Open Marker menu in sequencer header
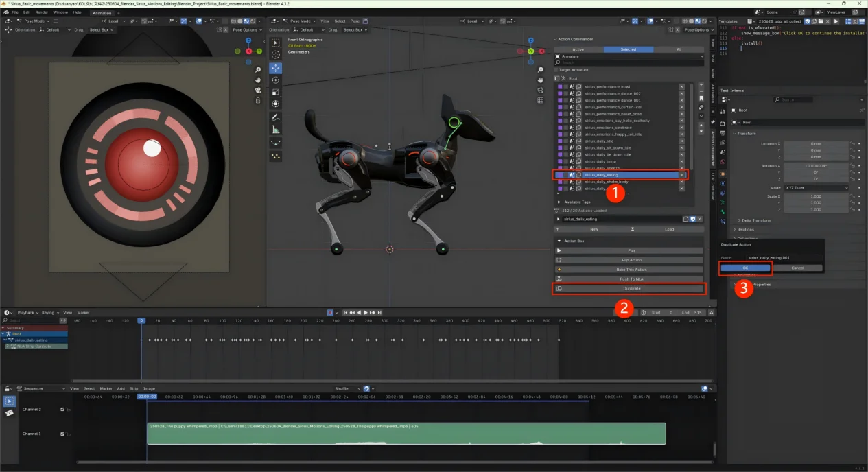The height and width of the screenshot is (472, 868). pos(106,388)
